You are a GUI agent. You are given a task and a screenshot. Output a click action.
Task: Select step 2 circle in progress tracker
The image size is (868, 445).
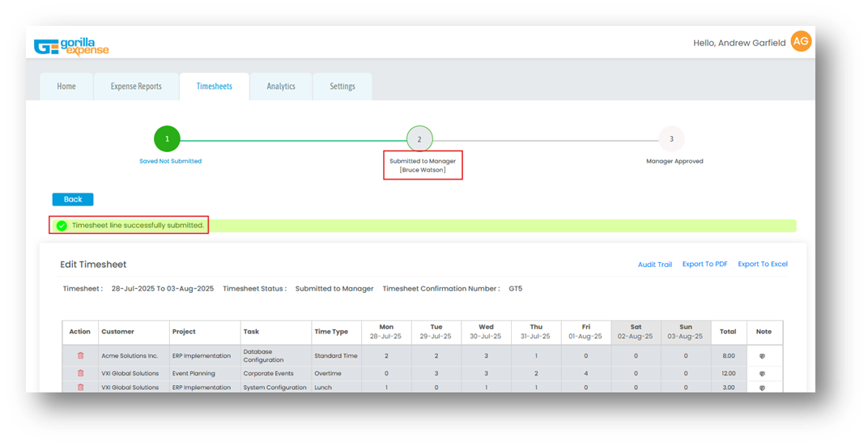pyautogui.click(x=419, y=139)
